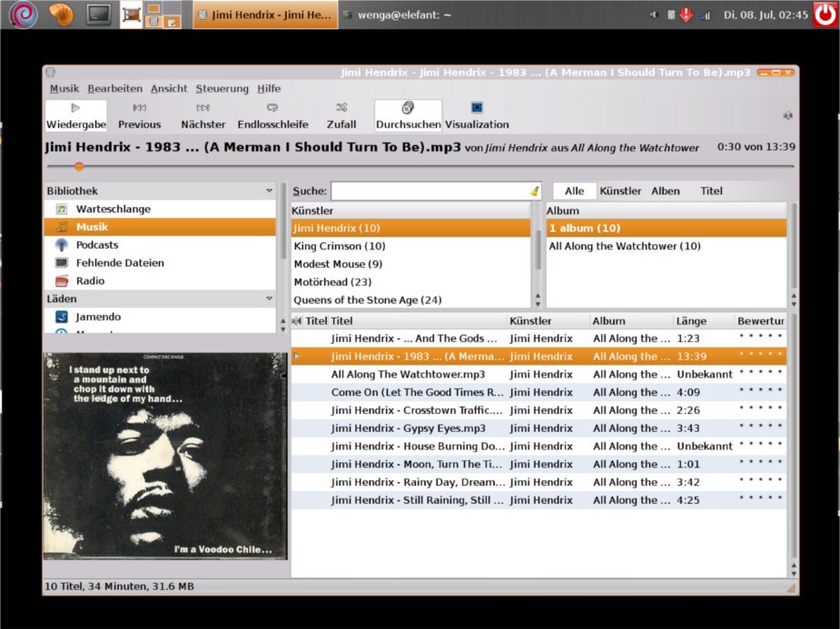Viewport: 840px width, 629px height.
Task: Select artist King Crimson (10)
Action: (x=410, y=246)
